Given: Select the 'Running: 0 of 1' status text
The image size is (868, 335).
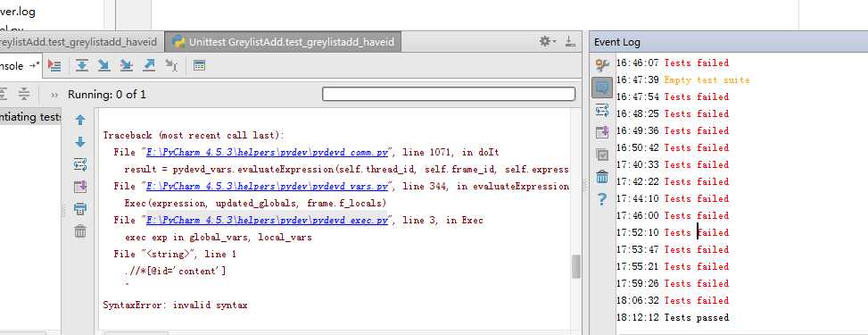Looking at the screenshot, I should pyautogui.click(x=107, y=95).
